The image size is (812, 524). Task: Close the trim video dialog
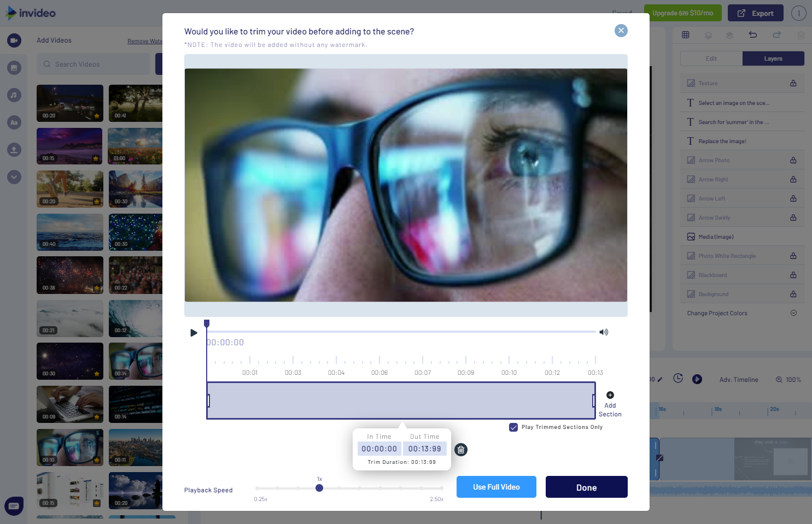tap(621, 31)
